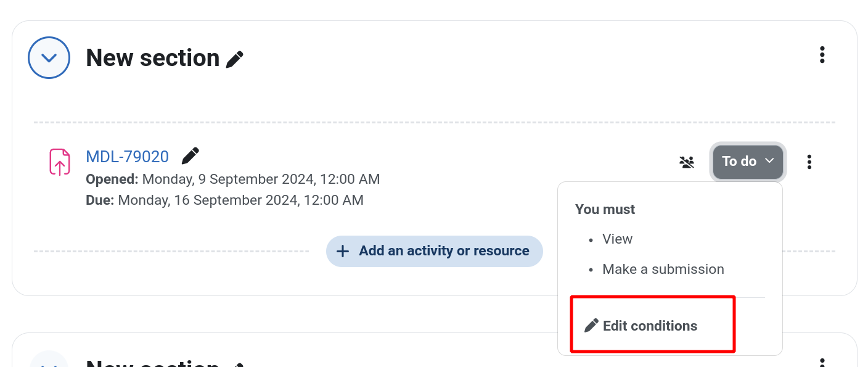Click plus icon on Add activity button
This screenshot has height=367, width=868.
click(x=343, y=251)
